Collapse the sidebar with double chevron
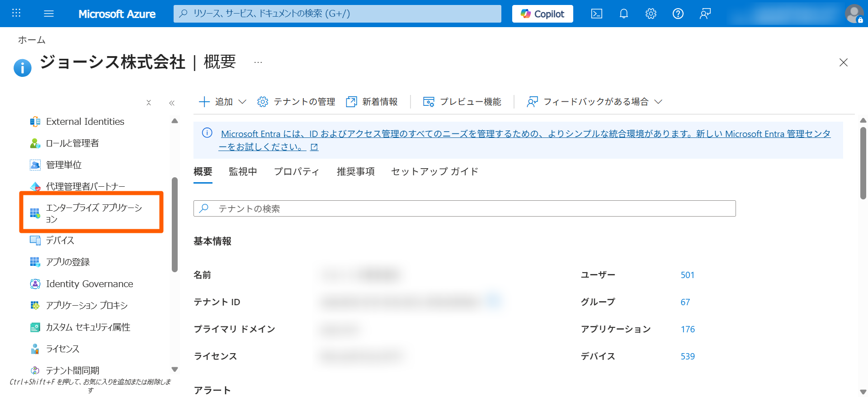This screenshot has height=397, width=868. click(172, 103)
